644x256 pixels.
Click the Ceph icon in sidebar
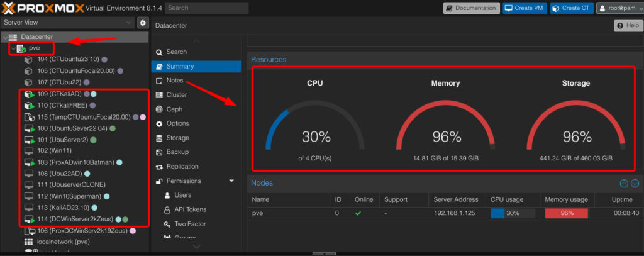tap(159, 109)
